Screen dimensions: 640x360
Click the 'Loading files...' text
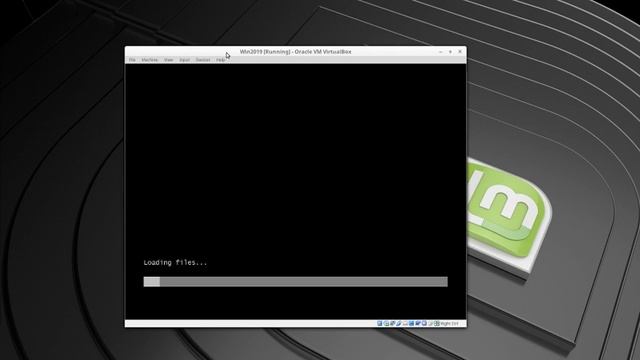coord(175,262)
